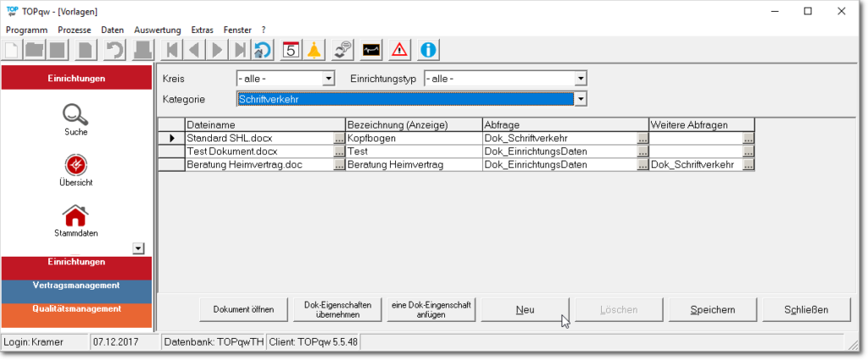
Task: Click the black signature pad icon
Action: [371, 49]
